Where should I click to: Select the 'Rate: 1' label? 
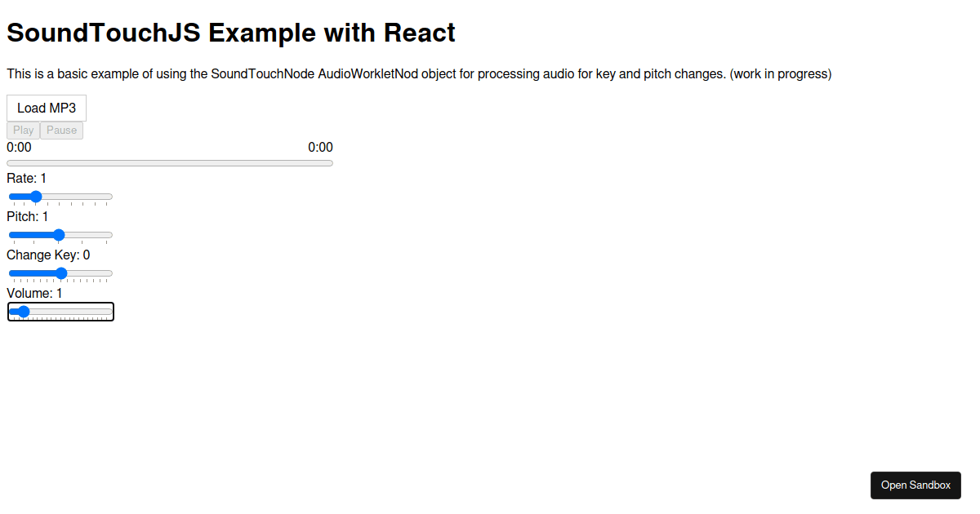(x=25, y=178)
